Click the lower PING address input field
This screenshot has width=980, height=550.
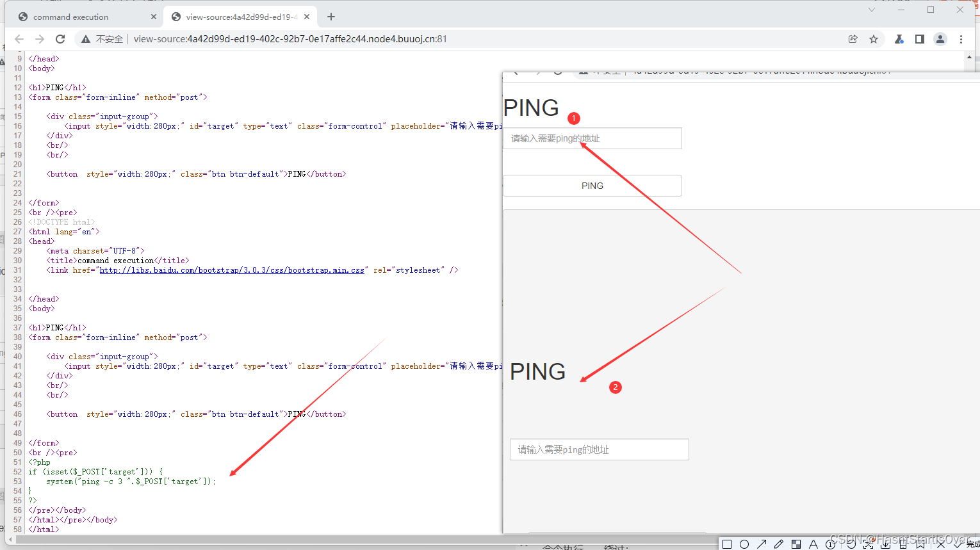(x=600, y=449)
